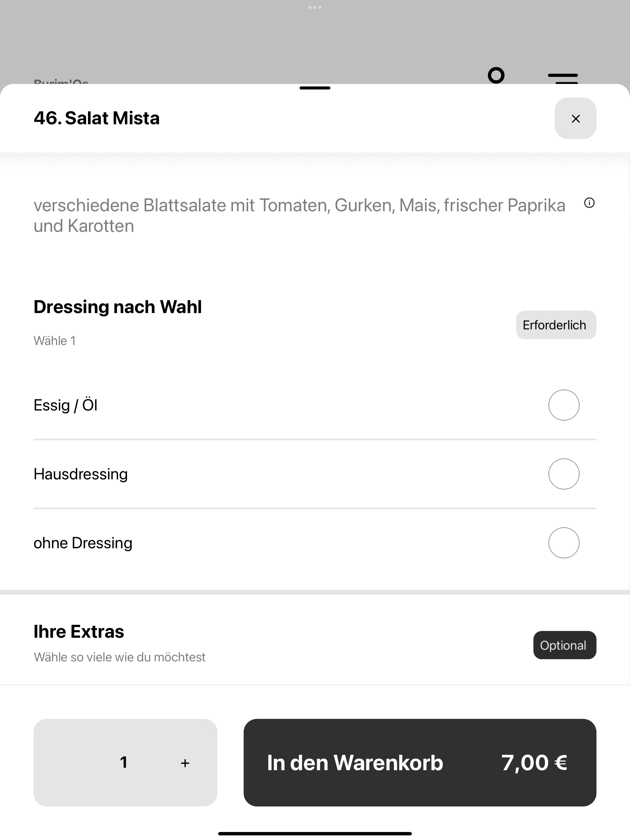Tap the 7,00 € price label

click(x=534, y=763)
